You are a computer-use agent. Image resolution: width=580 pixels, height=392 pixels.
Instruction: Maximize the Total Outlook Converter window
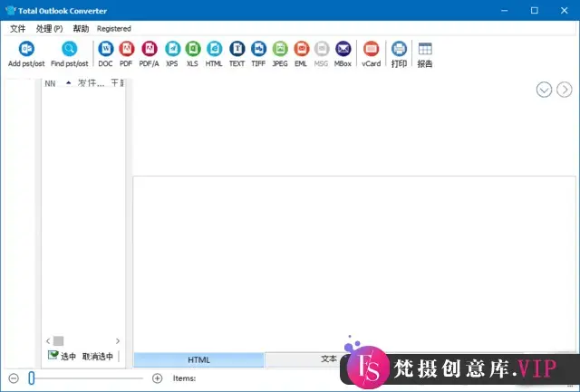click(534, 10)
